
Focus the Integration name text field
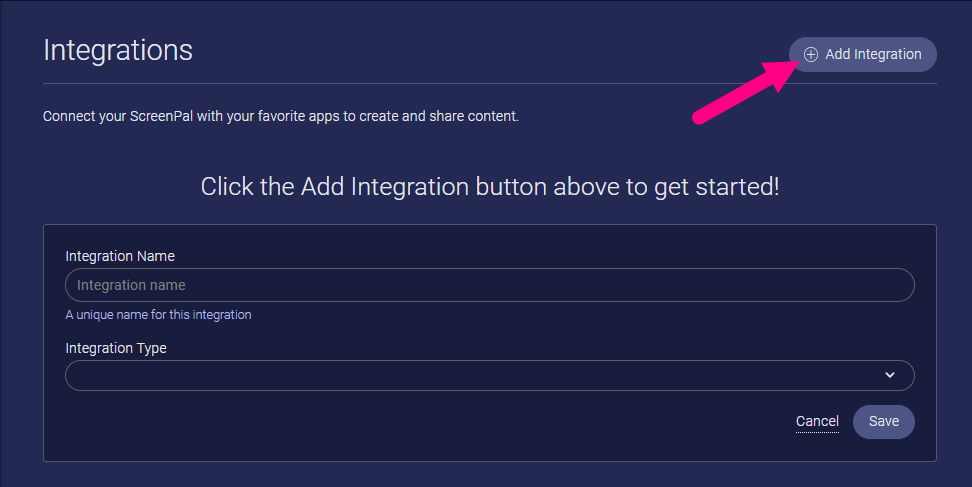(490, 285)
